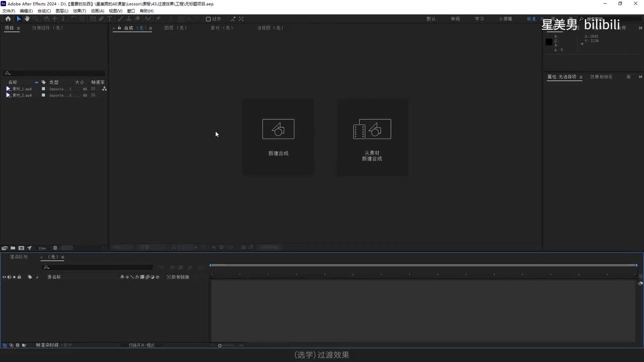644x362 pixels.
Task: Click the timeline work area bar
Action: click(424, 265)
